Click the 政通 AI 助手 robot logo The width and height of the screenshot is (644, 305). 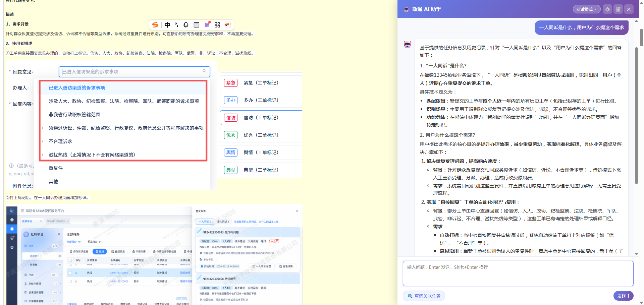point(407,9)
